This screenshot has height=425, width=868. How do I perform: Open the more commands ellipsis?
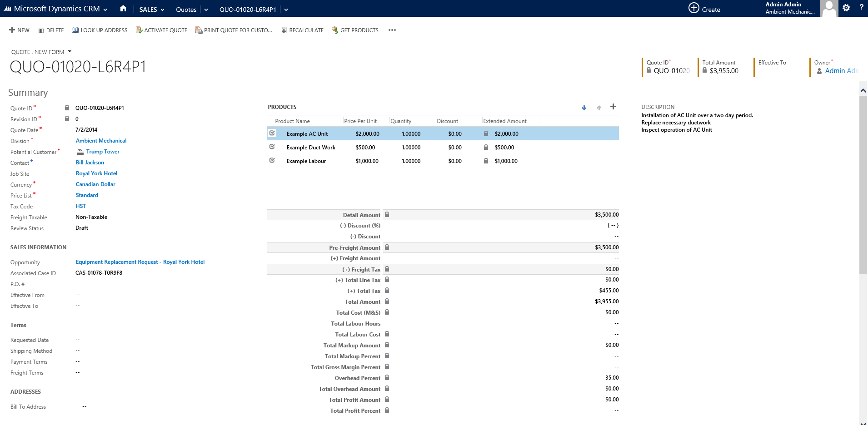point(392,30)
